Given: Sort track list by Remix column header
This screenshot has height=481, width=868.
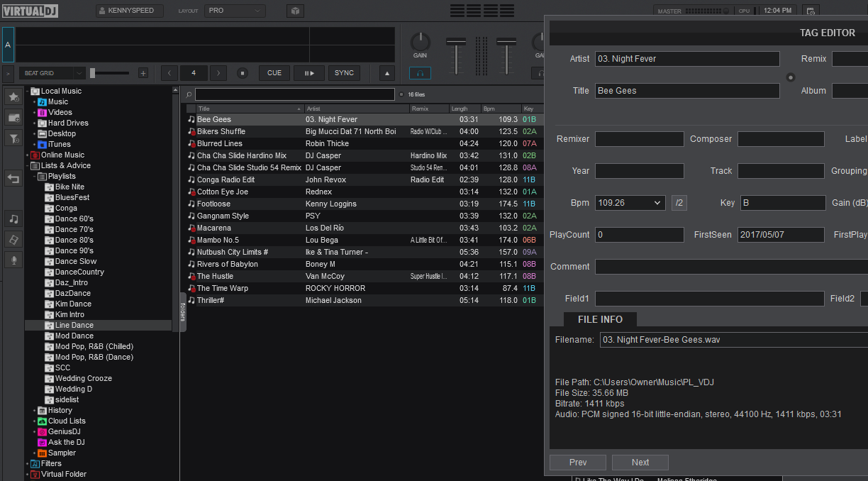Looking at the screenshot, I should coord(430,109).
